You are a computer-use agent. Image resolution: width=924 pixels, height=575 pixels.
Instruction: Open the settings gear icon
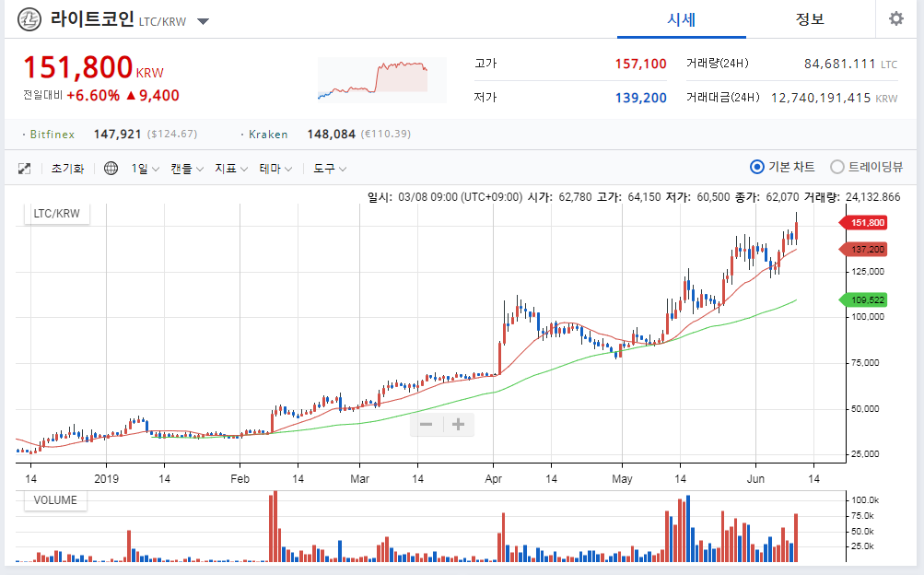[x=896, y=18]
